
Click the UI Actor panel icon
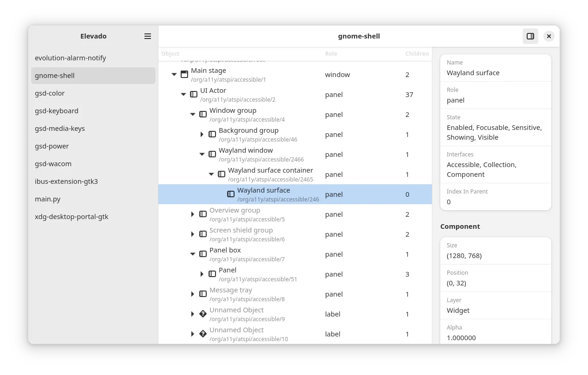pos(194,94)
